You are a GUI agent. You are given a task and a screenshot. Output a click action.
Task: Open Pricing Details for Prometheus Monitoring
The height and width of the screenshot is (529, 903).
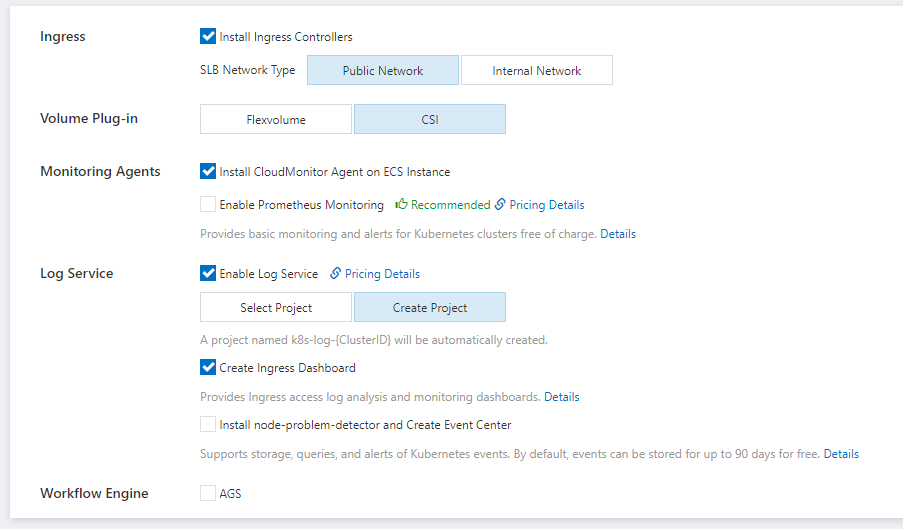[547, 205]
